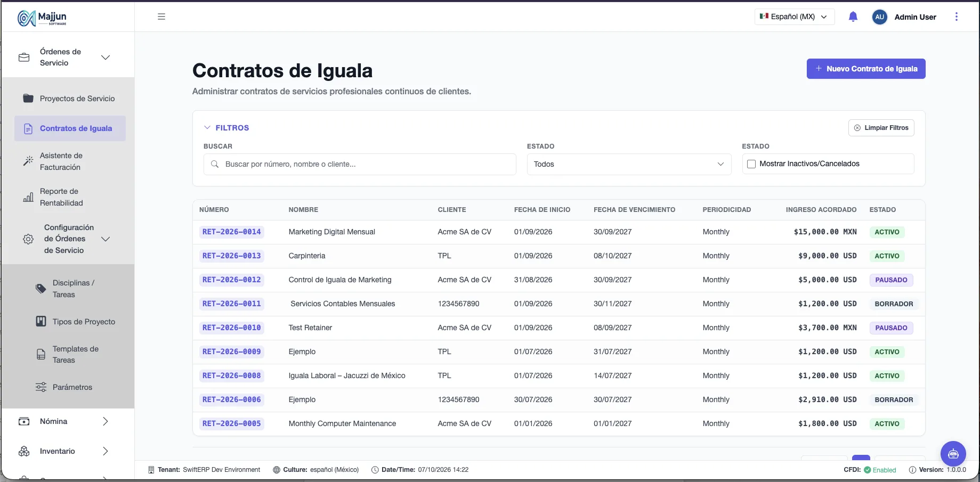Open Asistente de Facturación menu item

tap(69, 161)
